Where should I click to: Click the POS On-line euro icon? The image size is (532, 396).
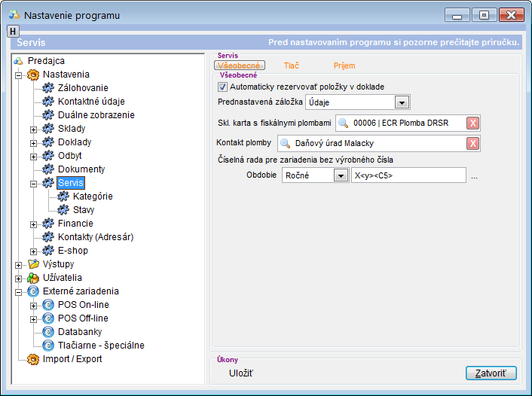[49, 305]
